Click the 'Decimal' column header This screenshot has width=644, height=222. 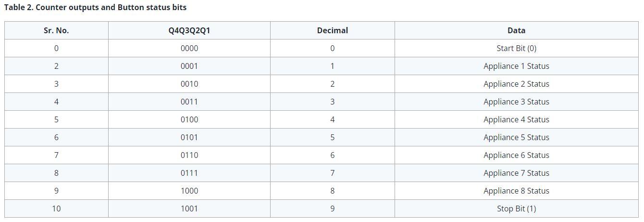point(332,30)
